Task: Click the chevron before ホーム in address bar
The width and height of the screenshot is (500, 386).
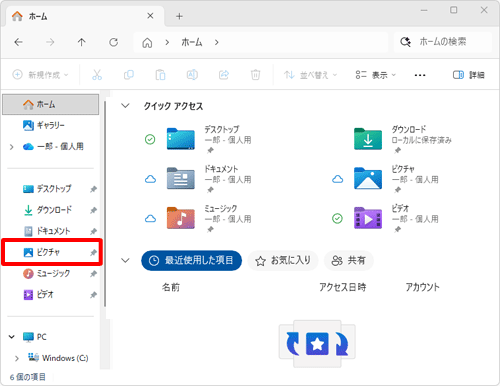Action: (167, 42)
